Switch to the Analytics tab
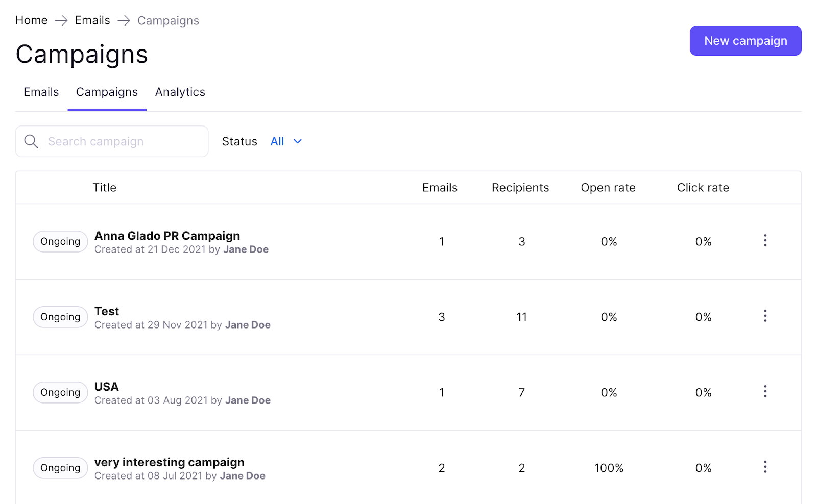Screen dimensions: 817x504 tap(180, 92)
